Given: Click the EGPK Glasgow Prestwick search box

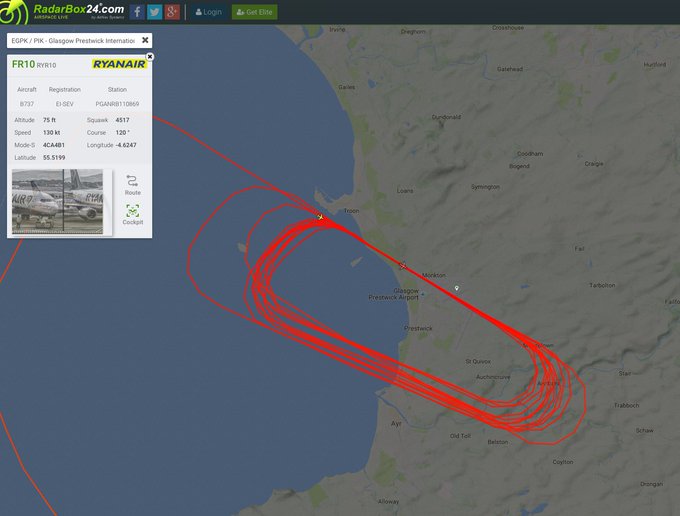Looking at the screenshot, I should (x=74, y=41).
